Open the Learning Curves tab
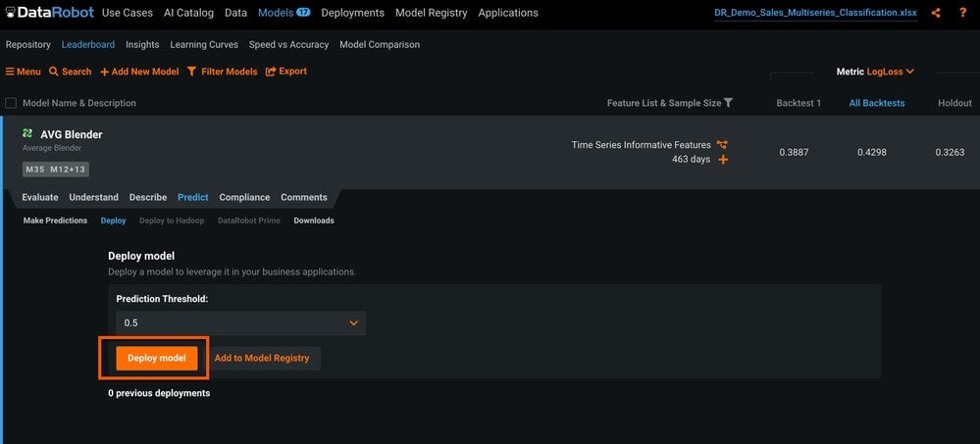The image size is (980, 444). coord(204,45)
